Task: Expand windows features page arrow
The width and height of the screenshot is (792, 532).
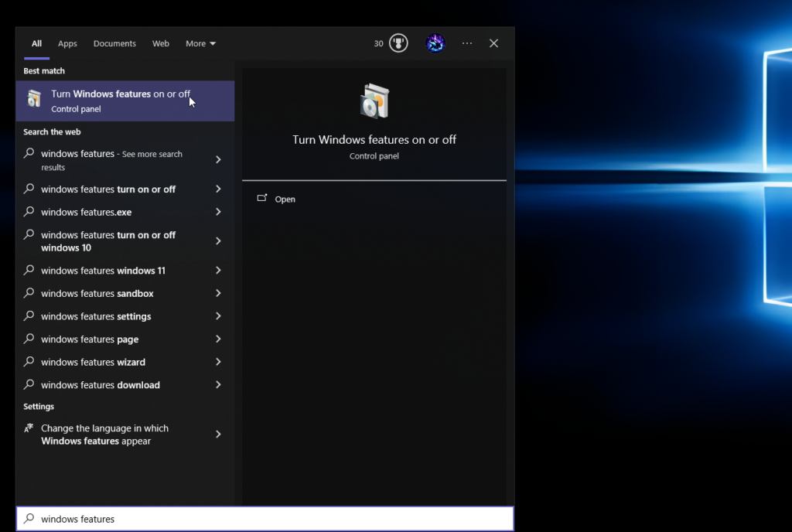Action: click(x=218, y=339)
